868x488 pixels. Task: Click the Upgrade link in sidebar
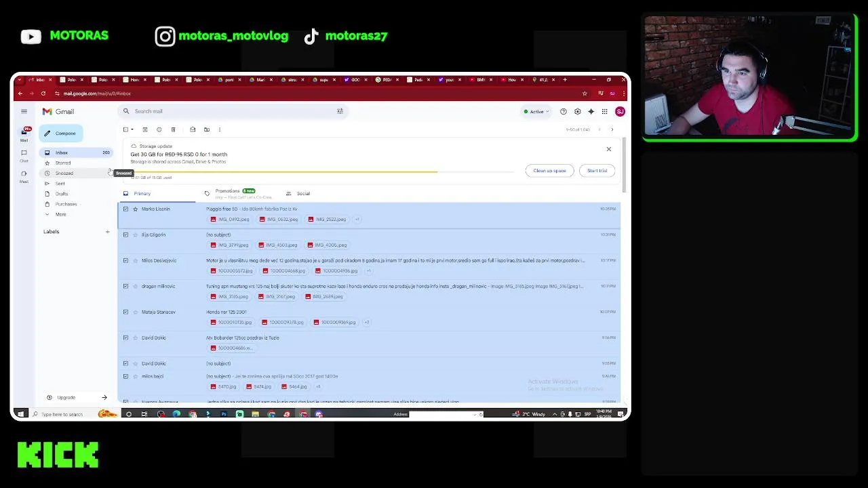tap(66, 398)
